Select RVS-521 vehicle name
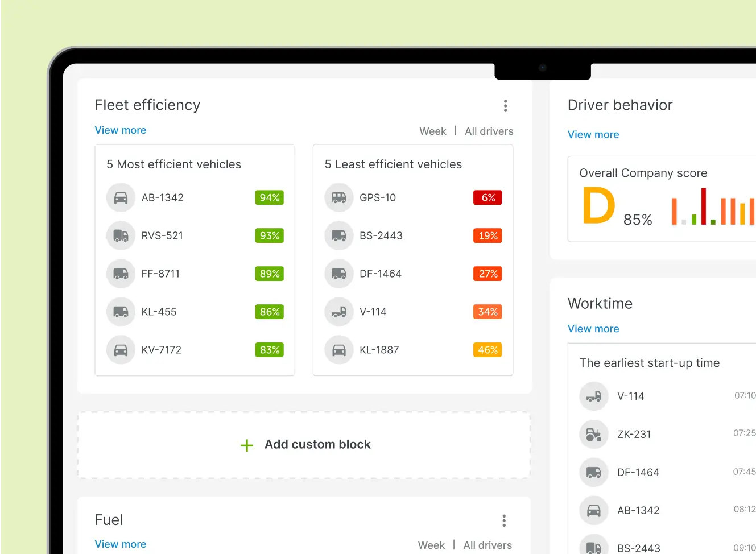This screenshot has width=756, height=554. pyautogui.click(x=162, y=236)
